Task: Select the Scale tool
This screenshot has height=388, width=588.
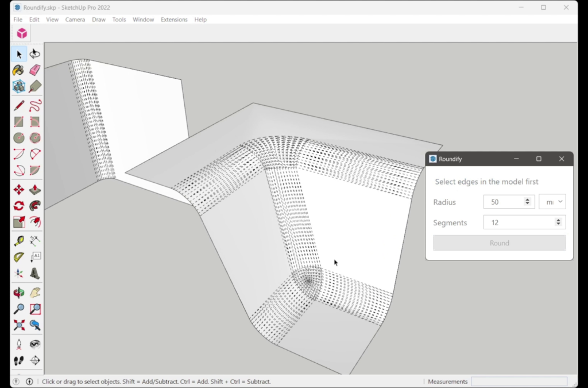Action: pos(19,222)
